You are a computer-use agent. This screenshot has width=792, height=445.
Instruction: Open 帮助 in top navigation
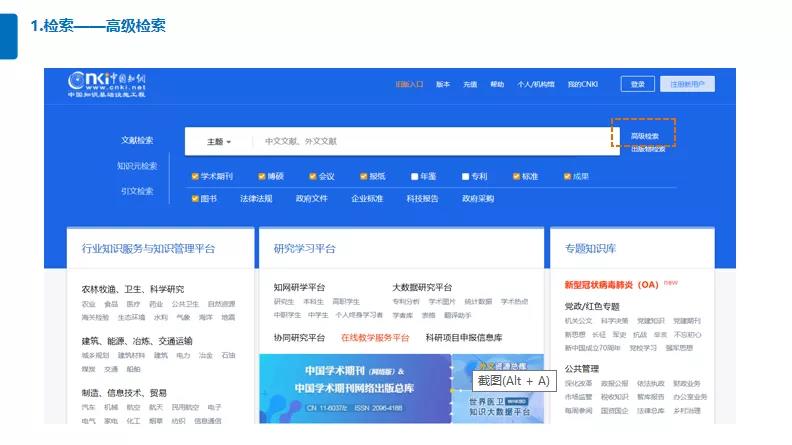click(497, 84)
